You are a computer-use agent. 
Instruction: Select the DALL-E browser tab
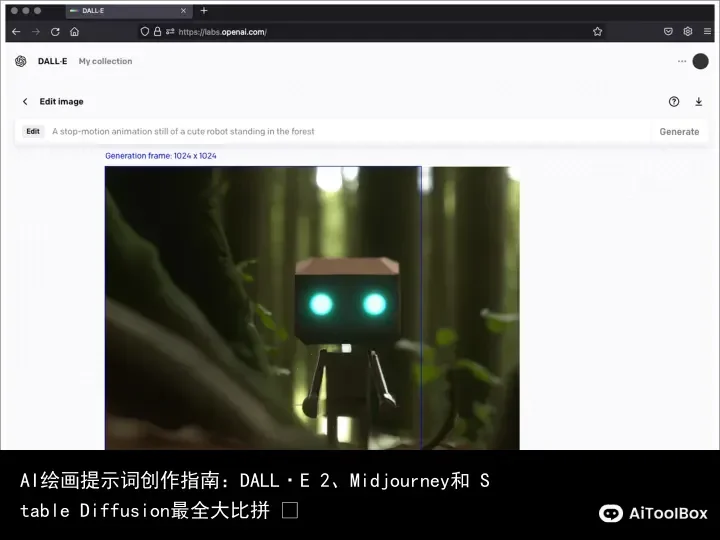(129, 11)
